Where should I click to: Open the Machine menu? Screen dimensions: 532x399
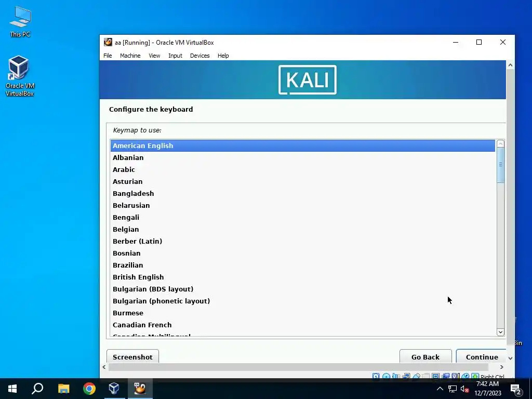click(130, 56)
